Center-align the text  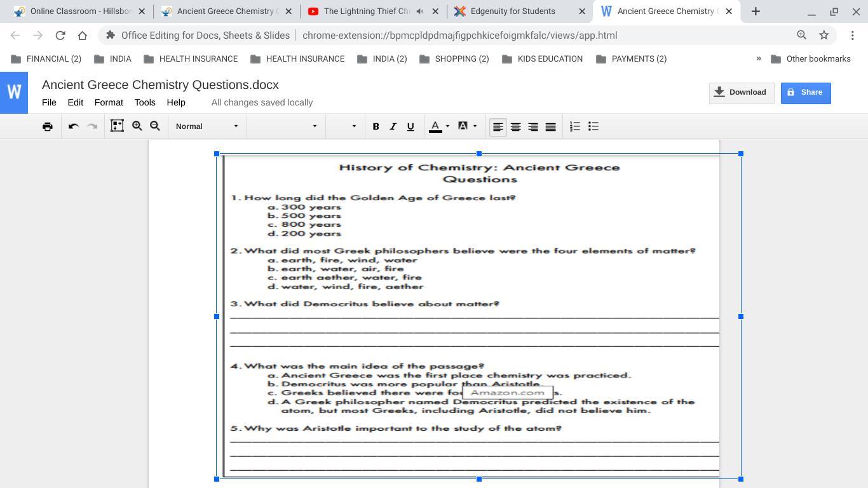click(516, 126)
